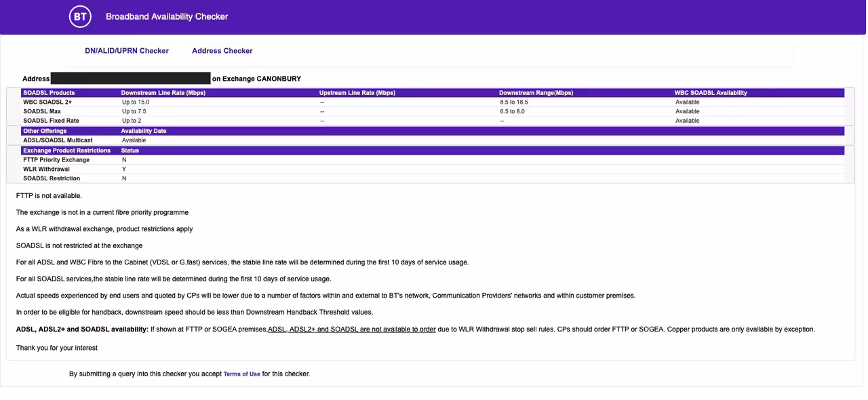868x400 pixels.
Task: Select the WLR Withdrawal label
Action: coord(46,169)
